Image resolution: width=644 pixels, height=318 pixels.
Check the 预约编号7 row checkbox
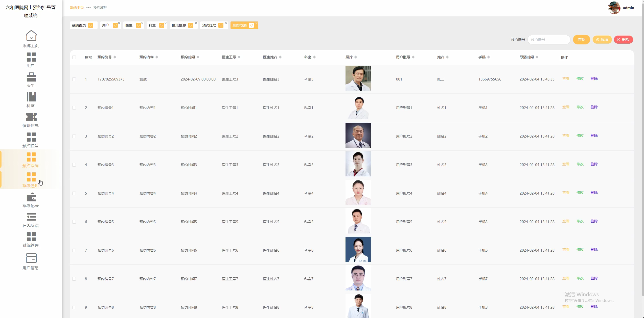pos(74,279)
